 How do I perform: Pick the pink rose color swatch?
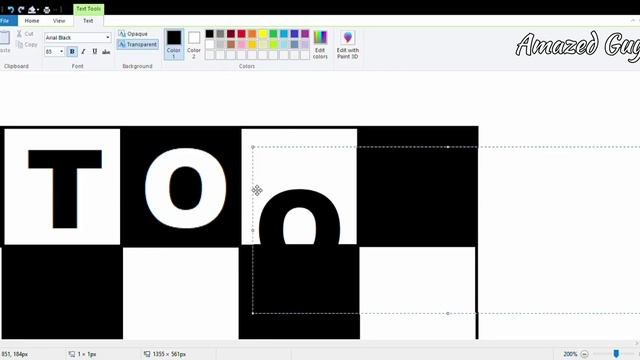tap(242, 44)
